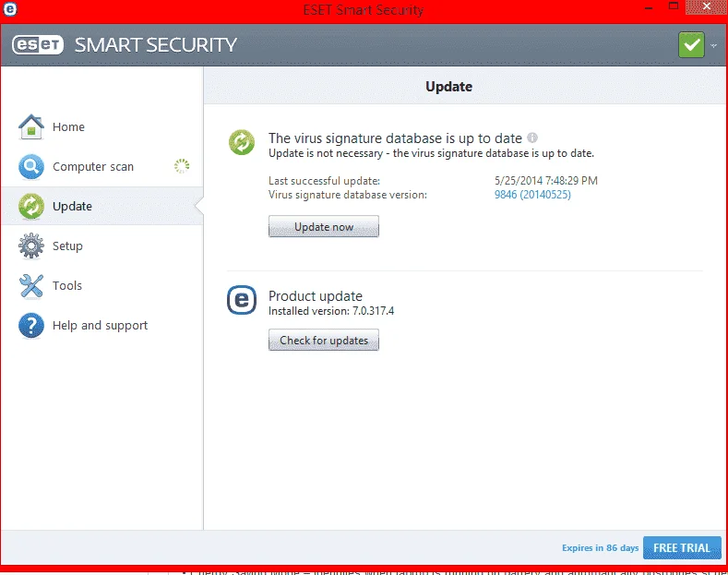Click the Computer scan magnifier icon
The width and height of the screenshot is (728, 575).
[31, 166]
